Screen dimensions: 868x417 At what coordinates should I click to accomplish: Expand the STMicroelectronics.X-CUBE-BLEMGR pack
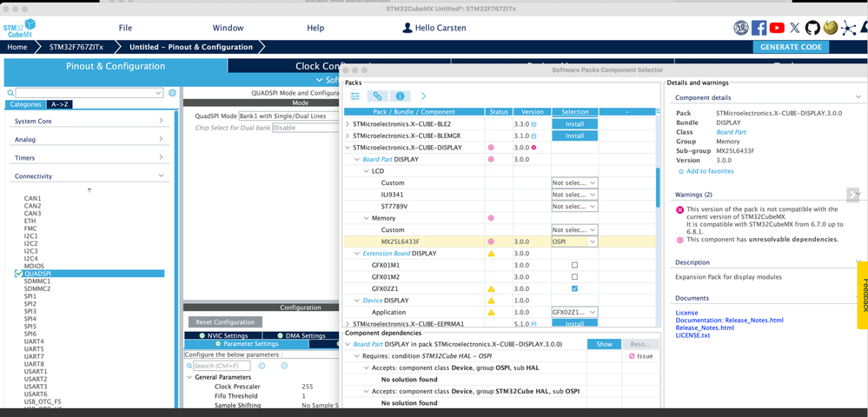tap(348, 136)
